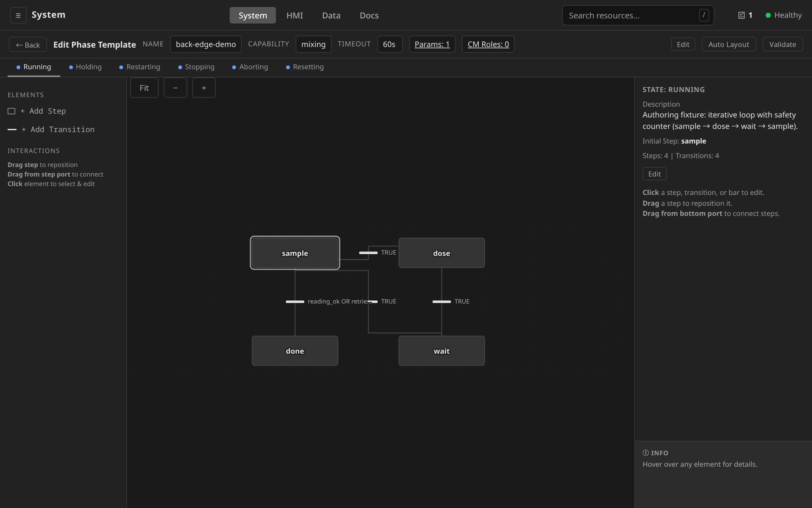812x508 pixels.
Task: Click the Search resources input field
Action: coord(638,16)
